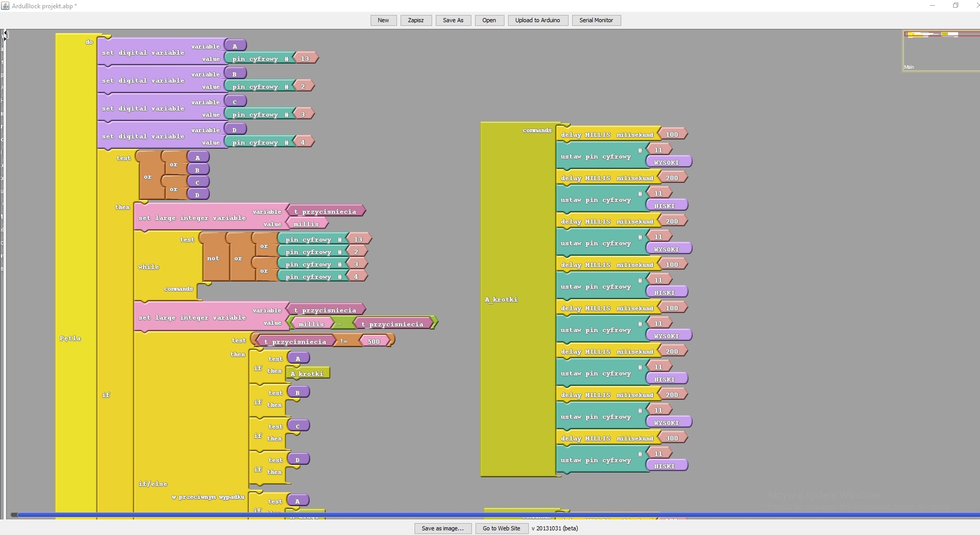Select the not logic block
The width and height of the screenshot is (980, 535).
[x=213, y=258]
